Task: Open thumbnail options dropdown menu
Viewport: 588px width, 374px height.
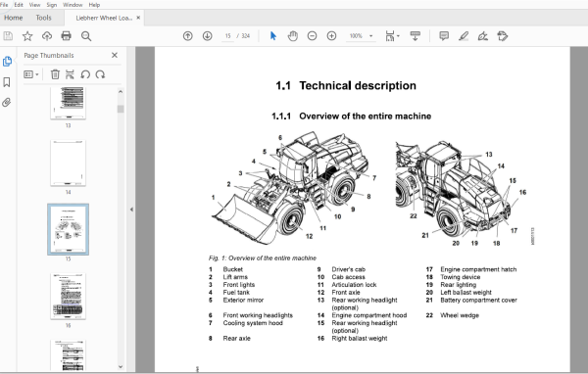Action: pyautogui.click(x=31, y=74)
